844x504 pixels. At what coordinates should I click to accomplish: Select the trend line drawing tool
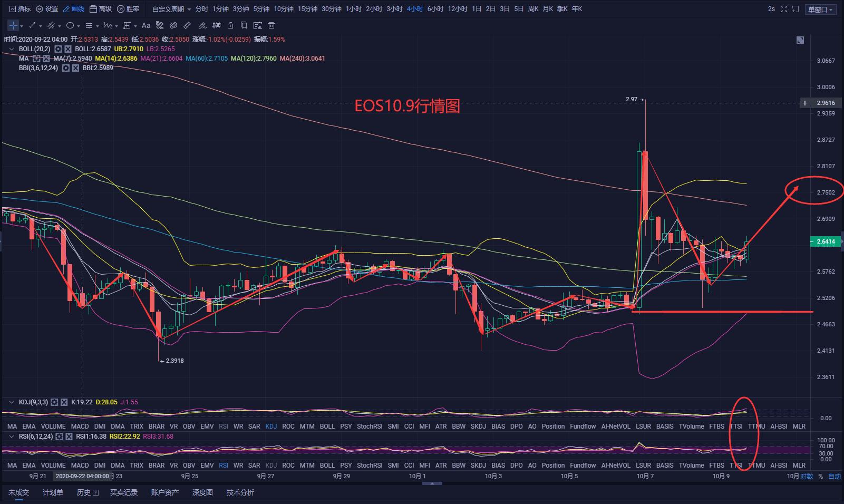(x=33, y=25)
